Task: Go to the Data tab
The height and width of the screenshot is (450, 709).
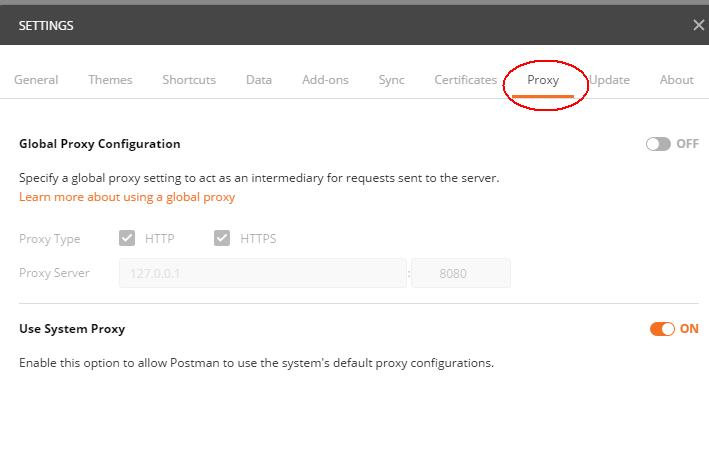Action: click(259, 80)
